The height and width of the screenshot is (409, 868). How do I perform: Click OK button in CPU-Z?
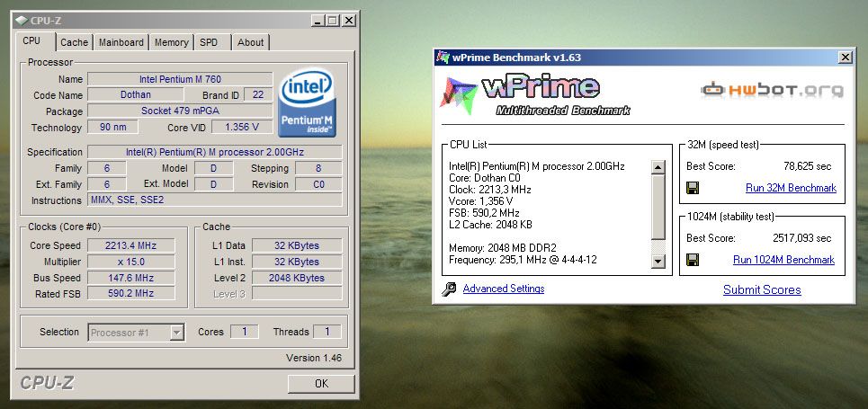[321, 384]
